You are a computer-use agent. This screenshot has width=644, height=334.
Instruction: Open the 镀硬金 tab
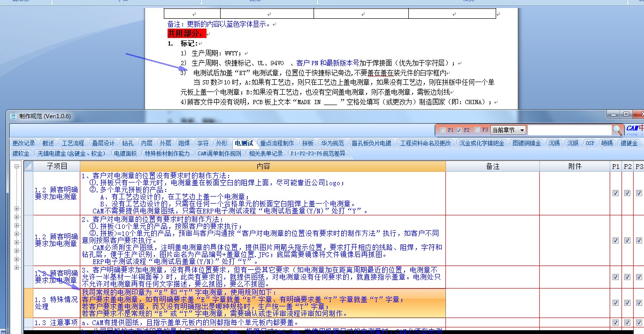[x=629, y=143]
